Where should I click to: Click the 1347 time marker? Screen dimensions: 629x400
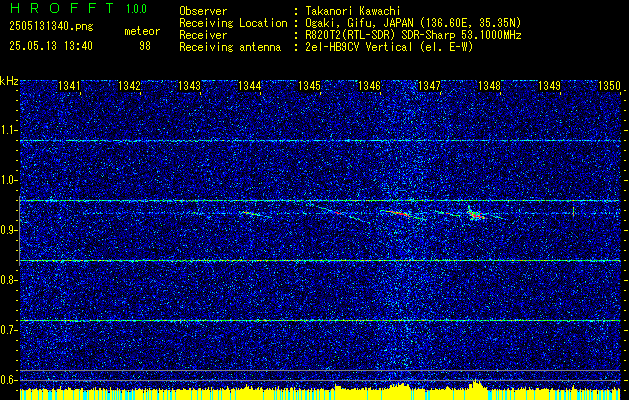pos(429,86)
